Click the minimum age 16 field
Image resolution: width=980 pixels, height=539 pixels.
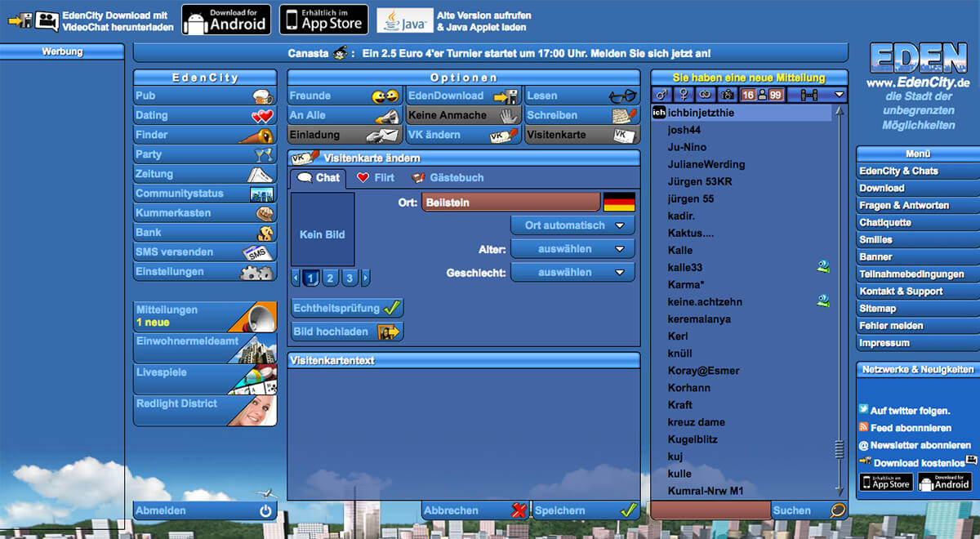pos(748,95)
